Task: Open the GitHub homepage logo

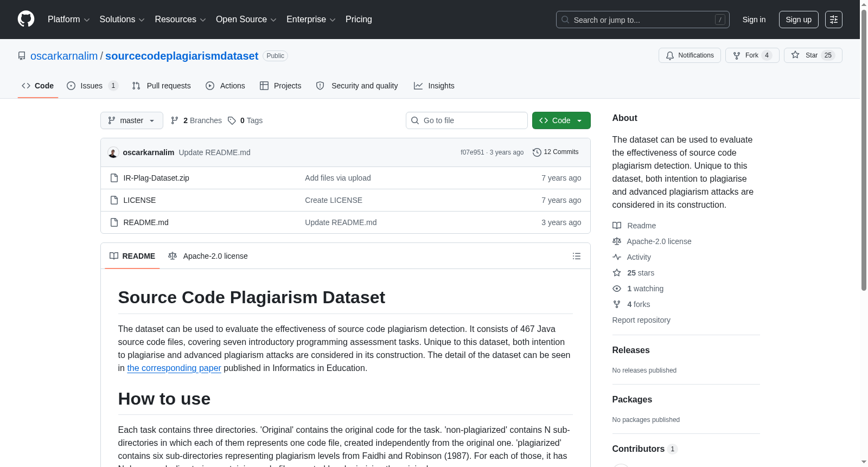Action: click(26, 20)
